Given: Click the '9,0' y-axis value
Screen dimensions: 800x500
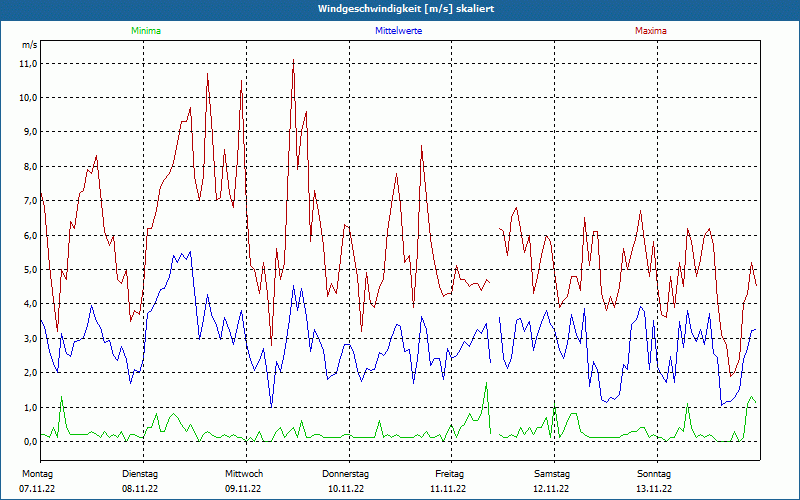Looking at the screenshot, I should click(x=29, y=132).
